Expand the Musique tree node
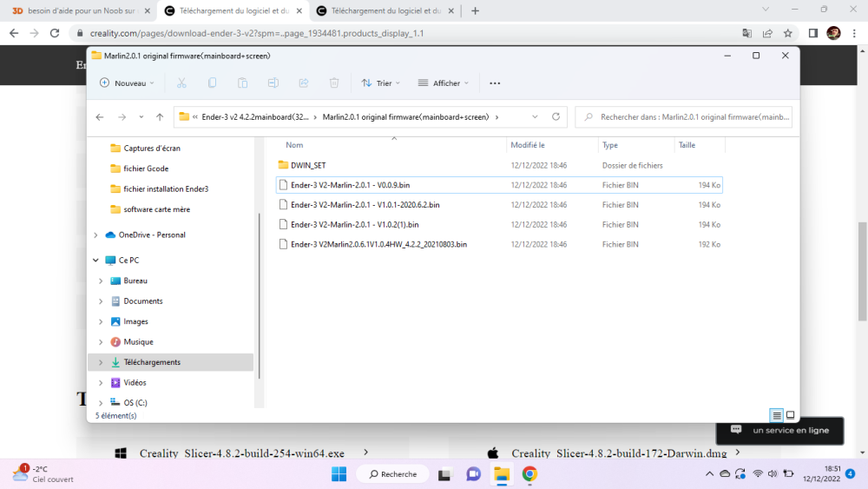Viewport: 868px width, 489px height. 101,342
